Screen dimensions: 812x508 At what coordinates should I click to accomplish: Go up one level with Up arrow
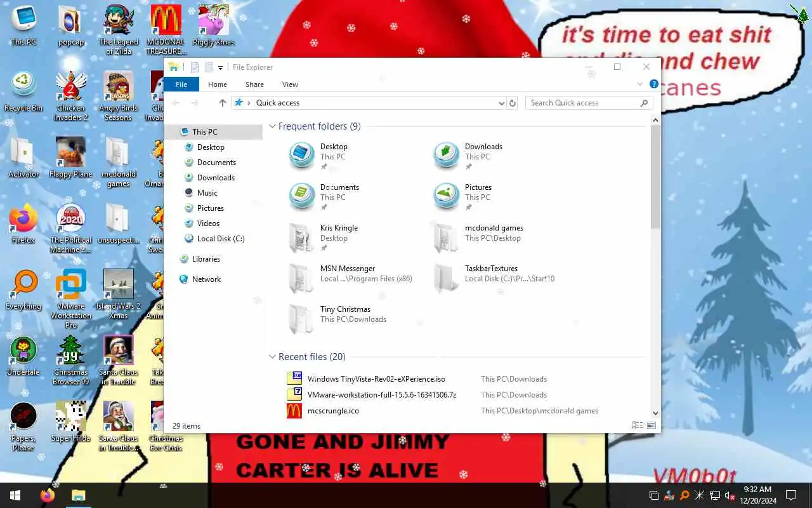pos(222,103)
